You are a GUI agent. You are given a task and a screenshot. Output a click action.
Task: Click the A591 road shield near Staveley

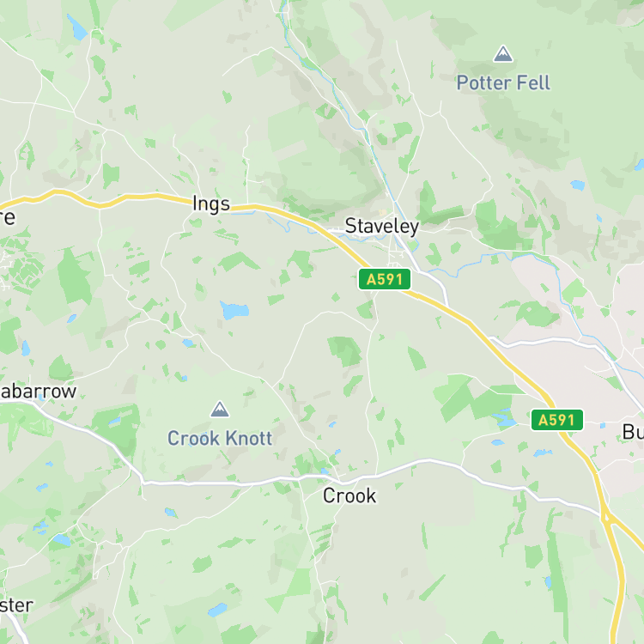[385, 279]
